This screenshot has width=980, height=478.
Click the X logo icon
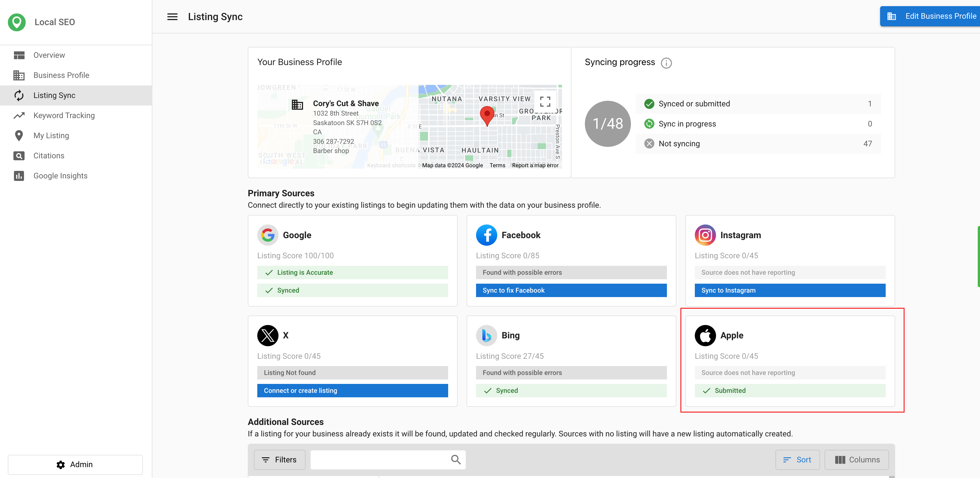(x=268, y=336)
